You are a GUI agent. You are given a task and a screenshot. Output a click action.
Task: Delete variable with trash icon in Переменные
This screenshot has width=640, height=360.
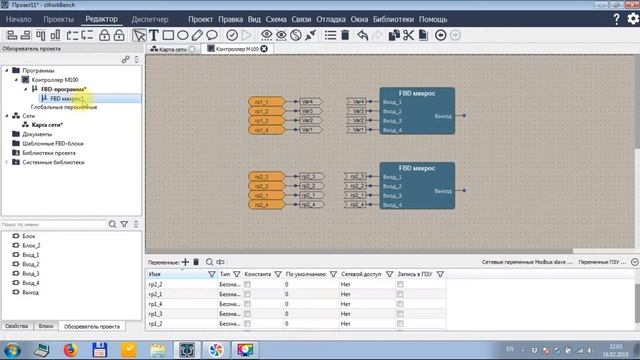tap(196, 262)
